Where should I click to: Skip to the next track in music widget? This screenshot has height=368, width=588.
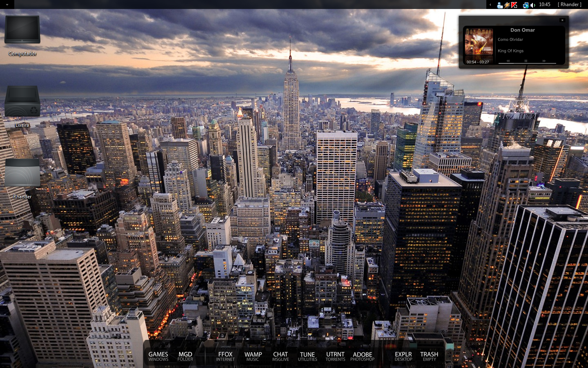(x=544, y=61)
